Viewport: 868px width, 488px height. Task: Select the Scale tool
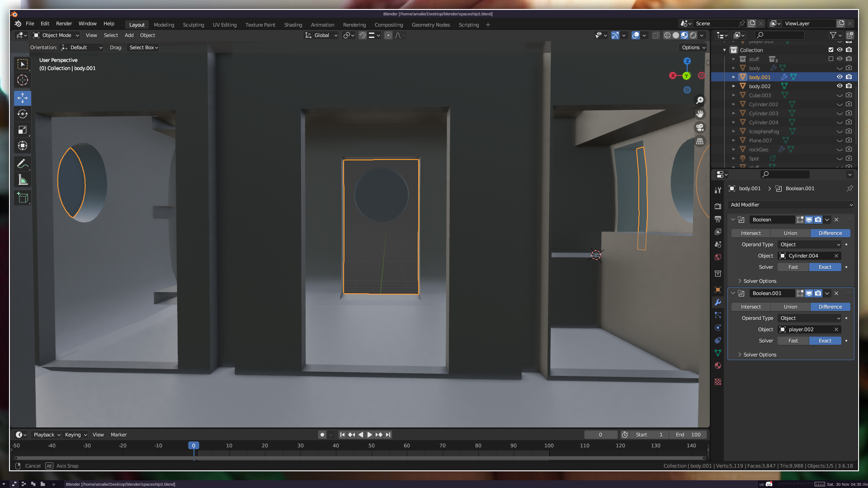(x=23, y=130)
